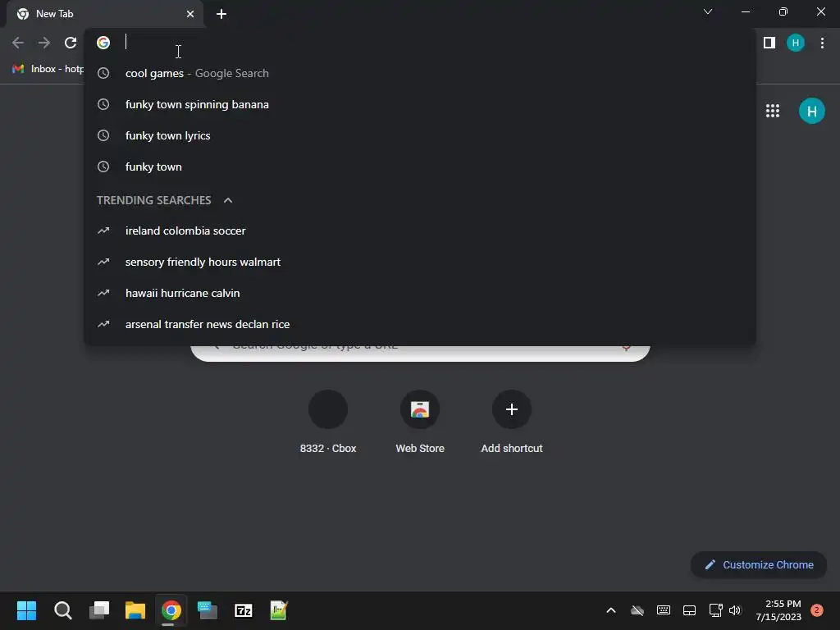Viewport: 840px width, 630px height.
Task: Select the New Tab tab
Action: (105, 14)
